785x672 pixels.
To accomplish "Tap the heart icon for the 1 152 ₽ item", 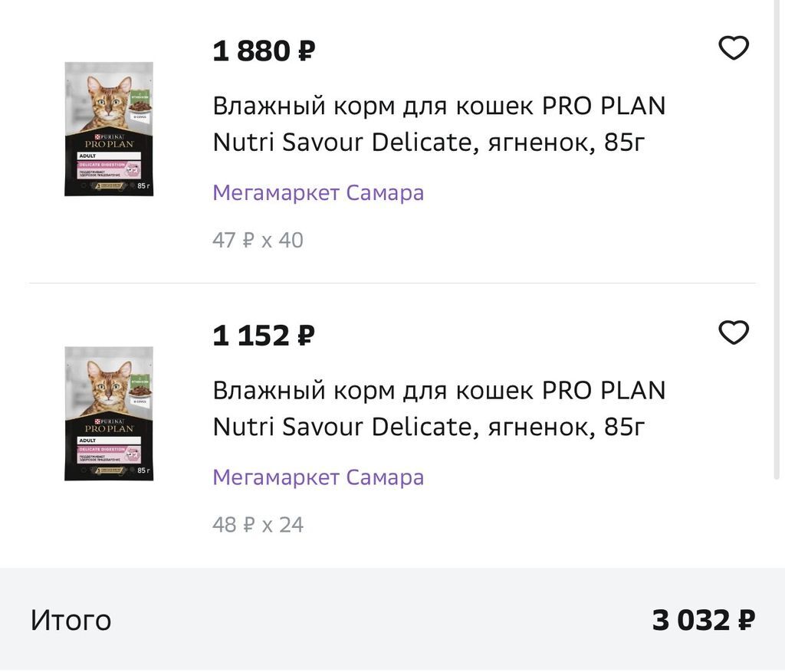I will (x=733, y=333).
